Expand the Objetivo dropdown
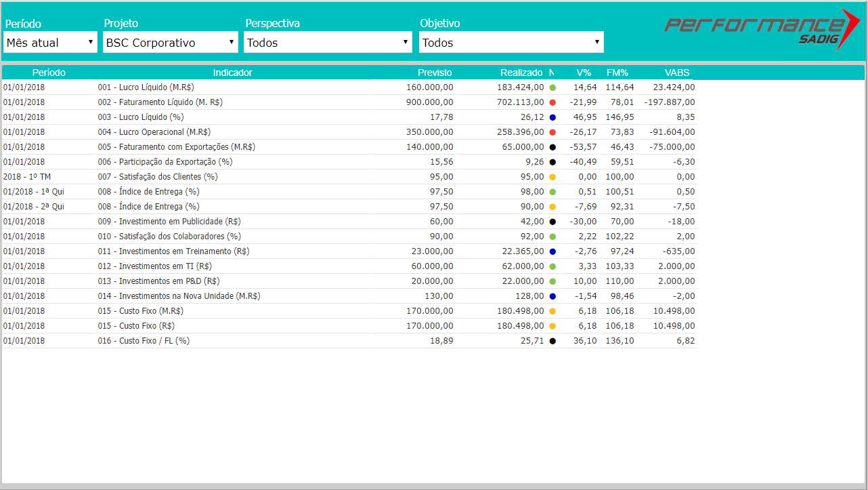Image resolution: width=868 pixels, height=490 pixels. [511, 42]
